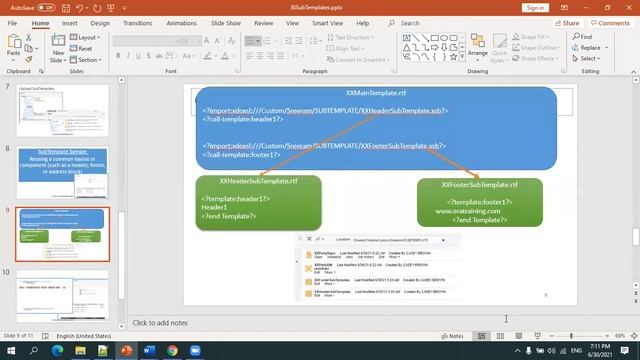Open the Section dropdown
The image size is (640, 360).
coord(86,60)
